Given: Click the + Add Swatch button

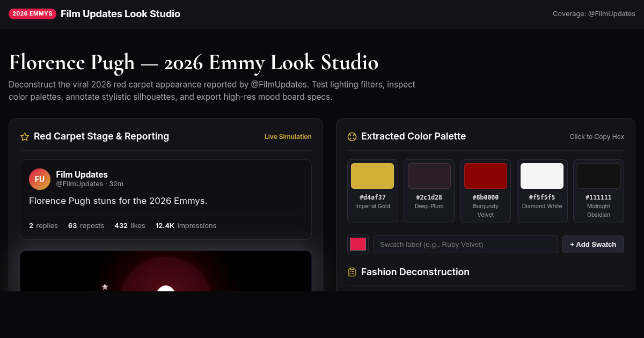Looking at the screenshot, I should tap(593, 244).
